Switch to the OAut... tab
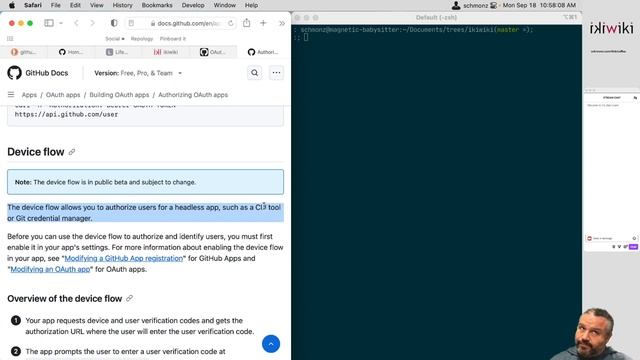The height and width of the screenshot is (360, 640). click(x=212, y=52)
